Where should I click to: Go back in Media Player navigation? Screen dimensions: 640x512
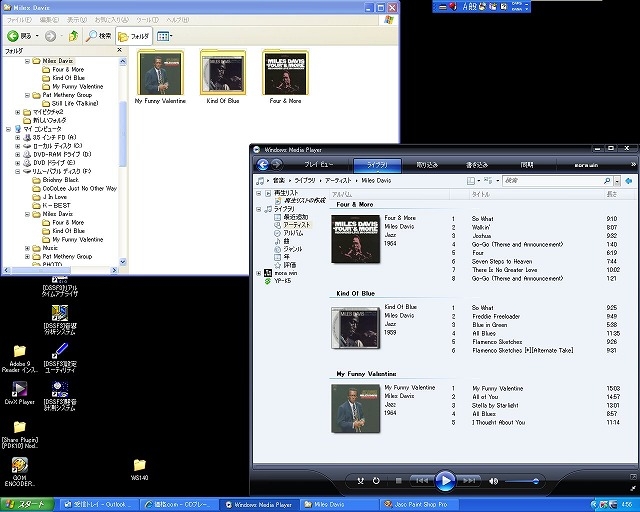click(263, 165)
